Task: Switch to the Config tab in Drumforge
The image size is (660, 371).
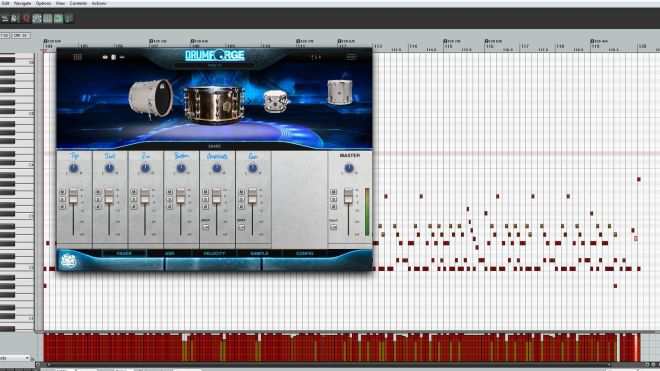Action: (305, 254)
